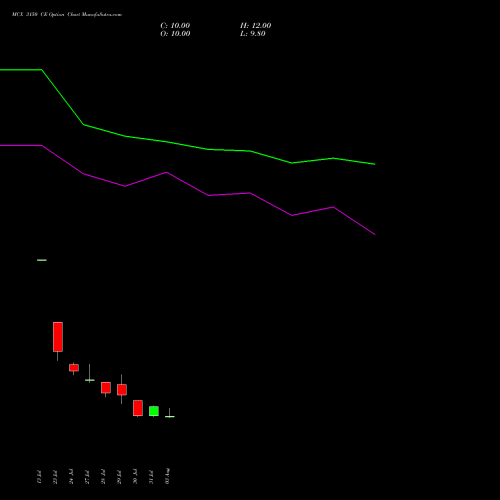Click the low price value L: 9.80
Image resolution: width=500 pixels, height=500 pixels.
[x=253, y=34]
